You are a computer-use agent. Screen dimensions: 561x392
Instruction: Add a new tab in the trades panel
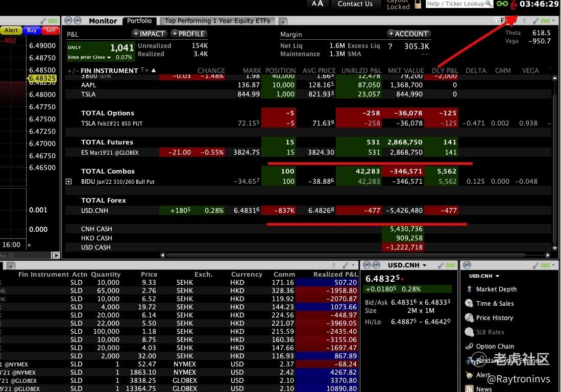(x=11, y=266)
